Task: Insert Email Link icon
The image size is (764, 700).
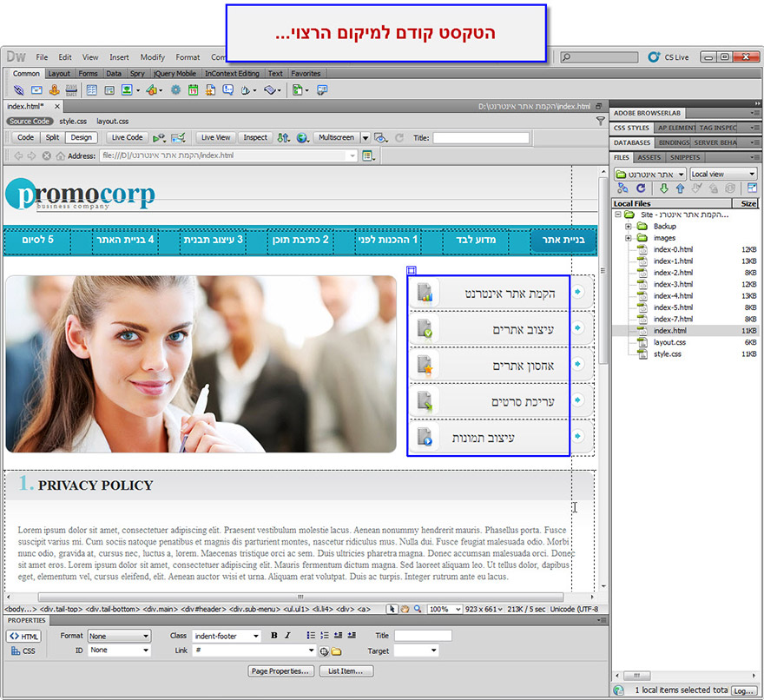Action: [x=36, y=89]
